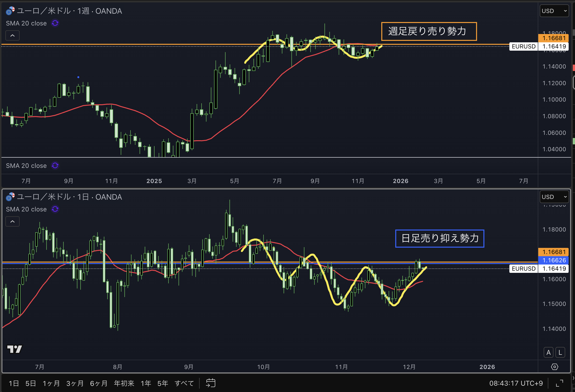Click the refresh icon beside weekly chart SMA 20

(x=55, y=23)
